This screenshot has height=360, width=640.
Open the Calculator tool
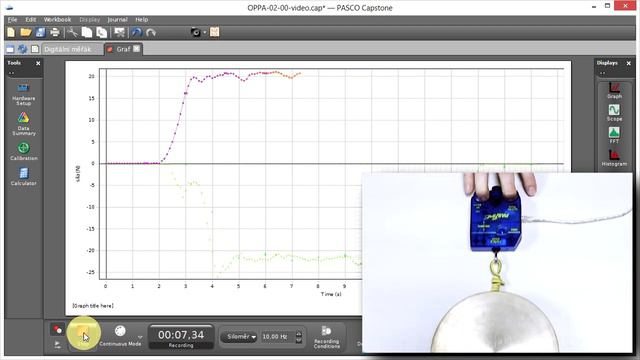pyautogui.click(x=23, y=177)
